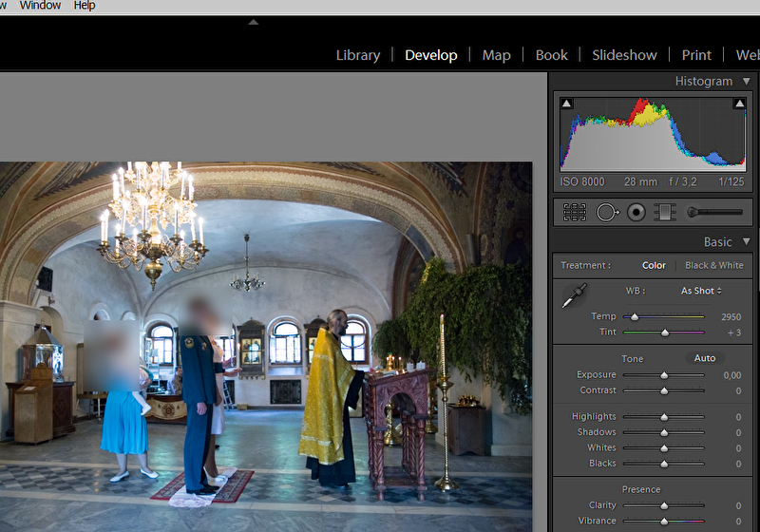Image resolution: width=760 pixels, height=532 pixels.
Task: Select the Graduated Filter tool
Action: (x=666, y=212)
